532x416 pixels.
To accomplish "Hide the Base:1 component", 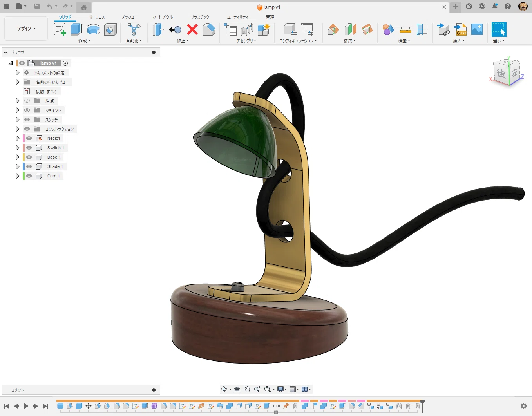I will 29,157.
